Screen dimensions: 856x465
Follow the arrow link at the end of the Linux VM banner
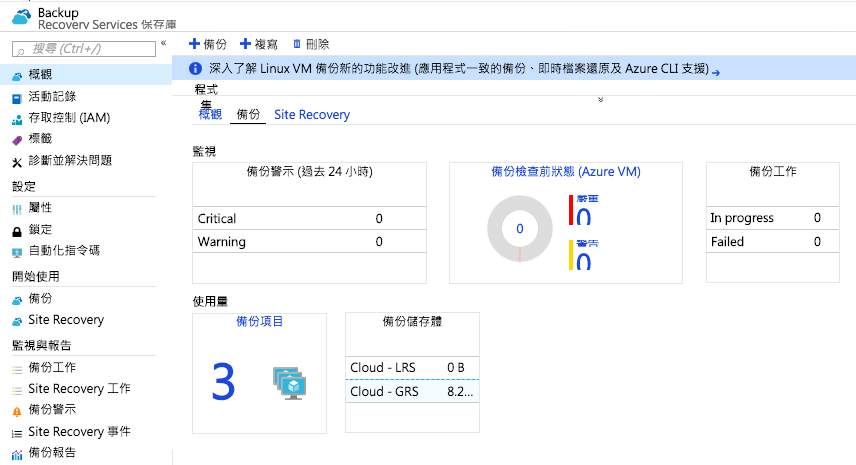click(716, 72)
